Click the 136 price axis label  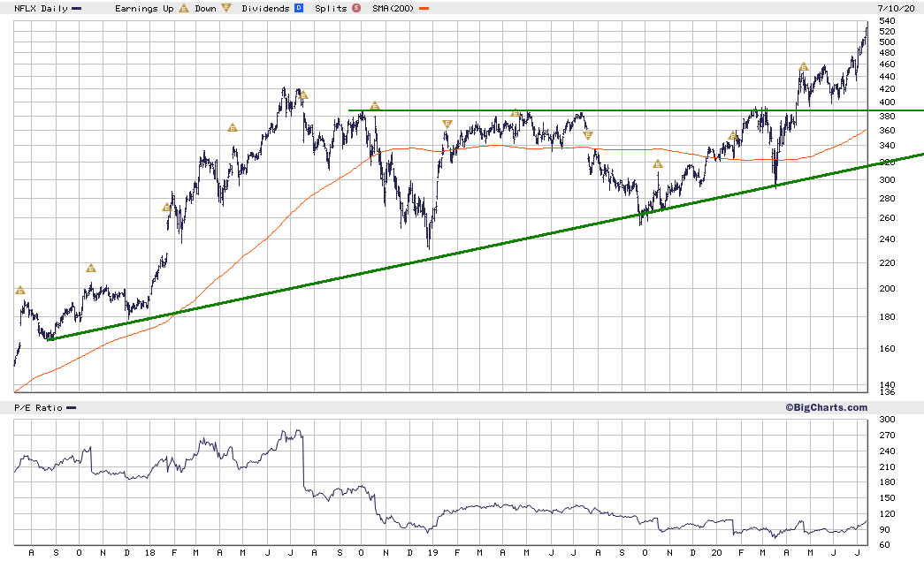pyautogui.click(x=886, y=391)
